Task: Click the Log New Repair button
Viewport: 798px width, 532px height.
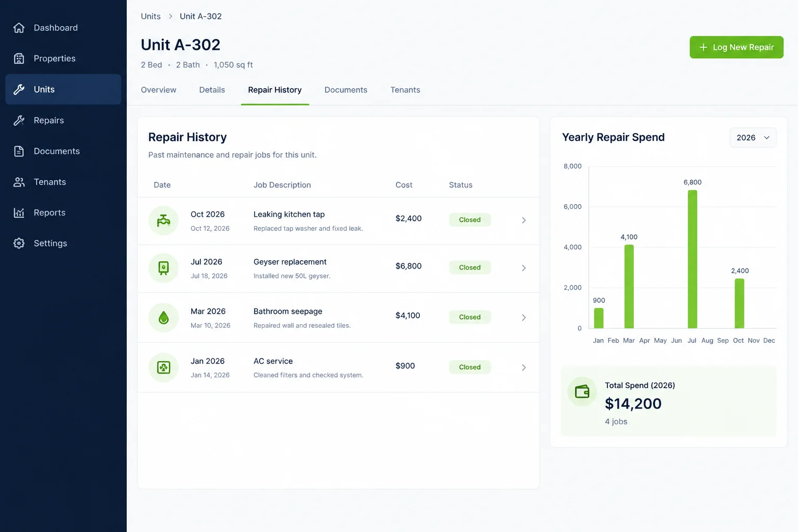Action: [736, 47]
